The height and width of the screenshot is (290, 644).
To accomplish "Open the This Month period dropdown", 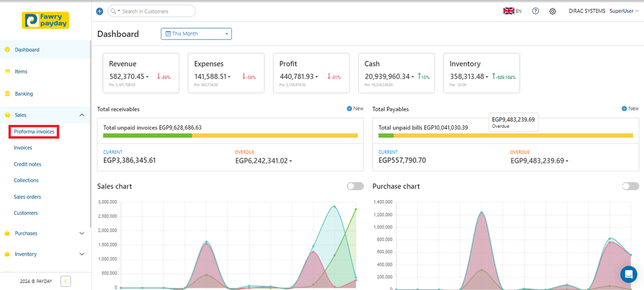I will [x=196, y=34].
